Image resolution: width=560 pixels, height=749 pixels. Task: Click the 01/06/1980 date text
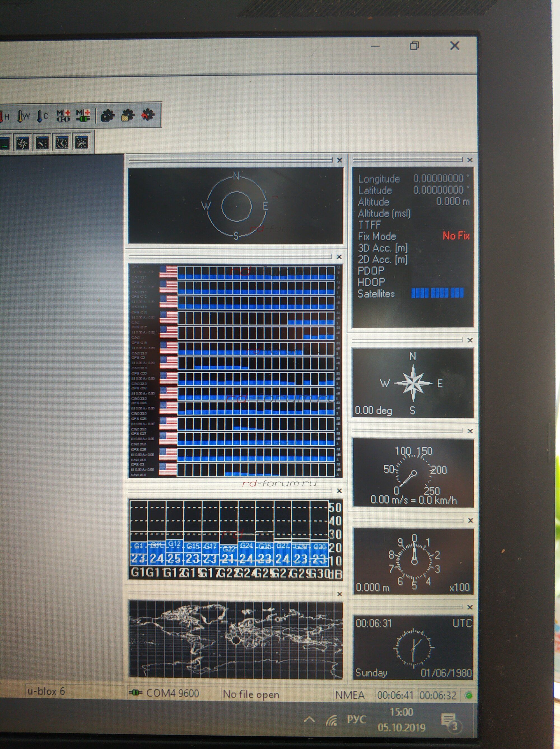(x=446, y=673)
